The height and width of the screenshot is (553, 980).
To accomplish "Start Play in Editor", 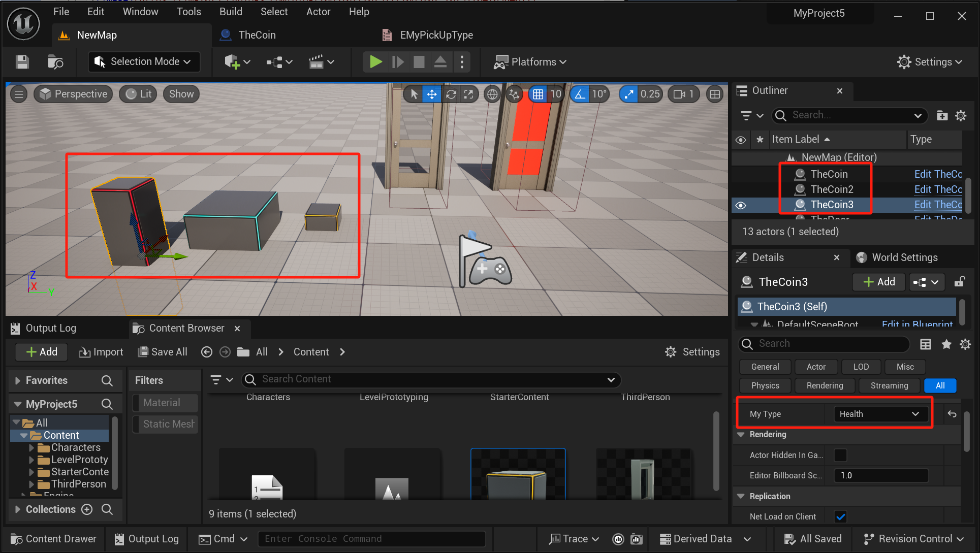I will (x=376, y=62).
